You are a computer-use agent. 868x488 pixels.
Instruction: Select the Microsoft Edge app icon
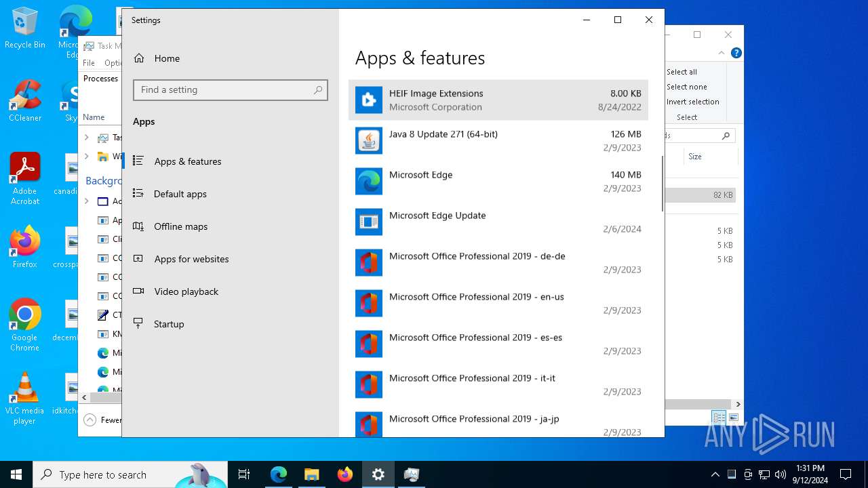(x=369, y=182)
